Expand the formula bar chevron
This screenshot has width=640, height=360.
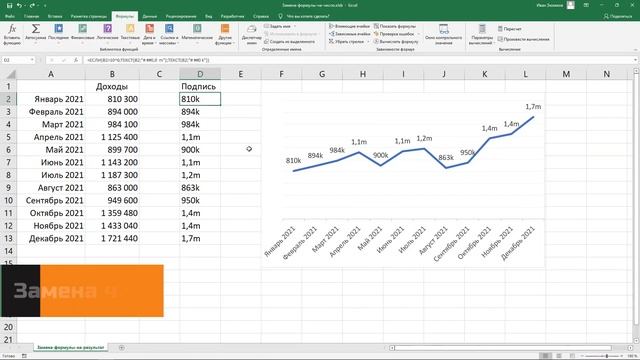click(636, 60)
